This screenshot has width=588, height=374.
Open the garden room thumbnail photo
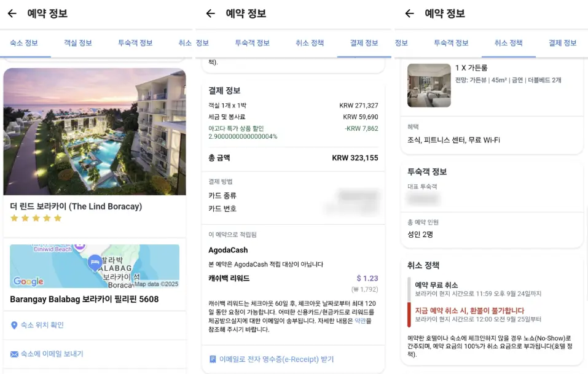[429, 85]
